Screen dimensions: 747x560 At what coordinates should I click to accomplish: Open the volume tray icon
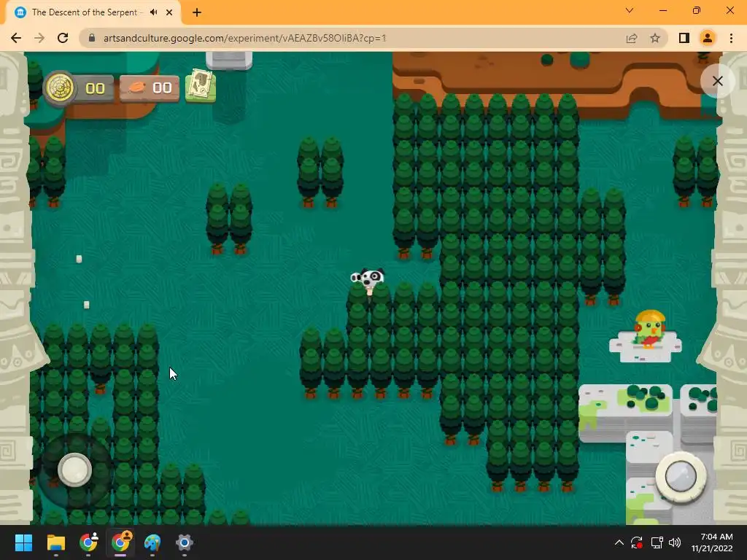click(675, 542)
